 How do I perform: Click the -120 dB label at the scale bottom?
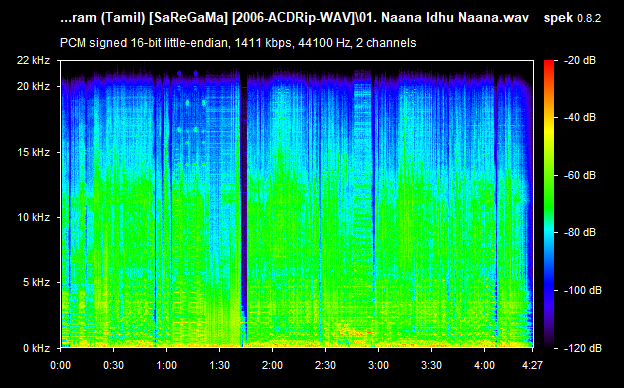[583, 348]
